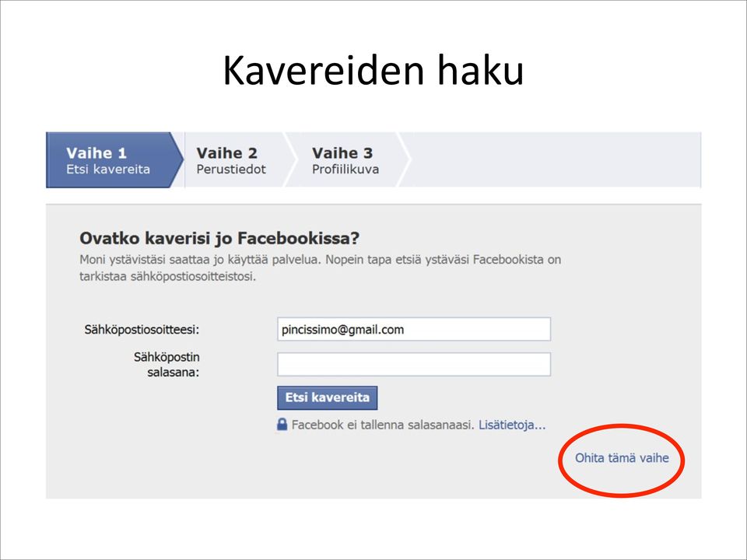Click the slide title Kavereiden haku
Viewport: 747px width, 560px height.
[x=373, y=71]
